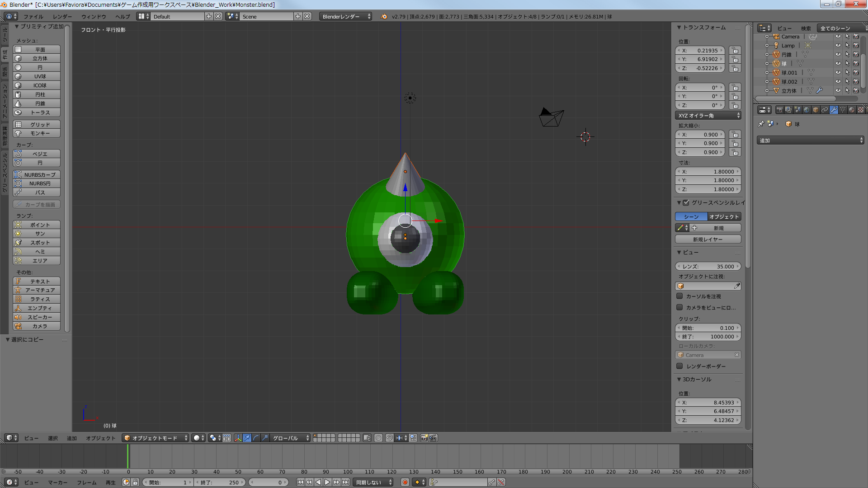Click the OpenGL render animation clapper icon
This screenshot has height=488, width=868.
433,438
